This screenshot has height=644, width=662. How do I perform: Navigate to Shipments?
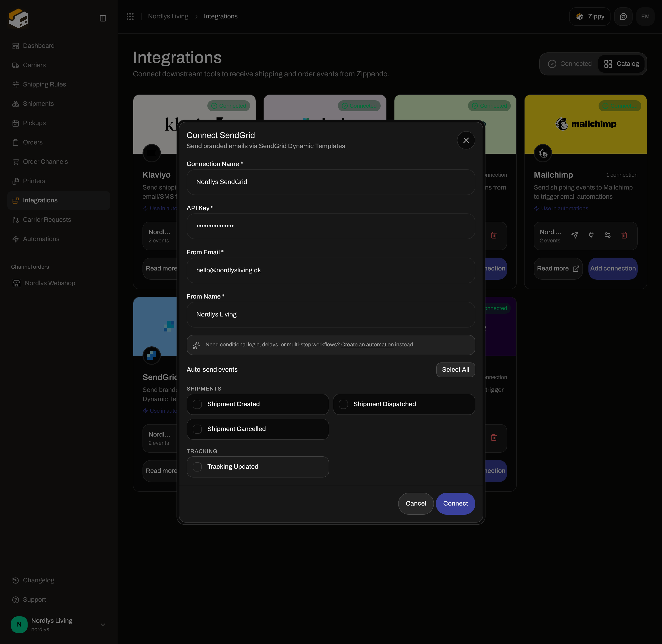click(x=58, y=104)
